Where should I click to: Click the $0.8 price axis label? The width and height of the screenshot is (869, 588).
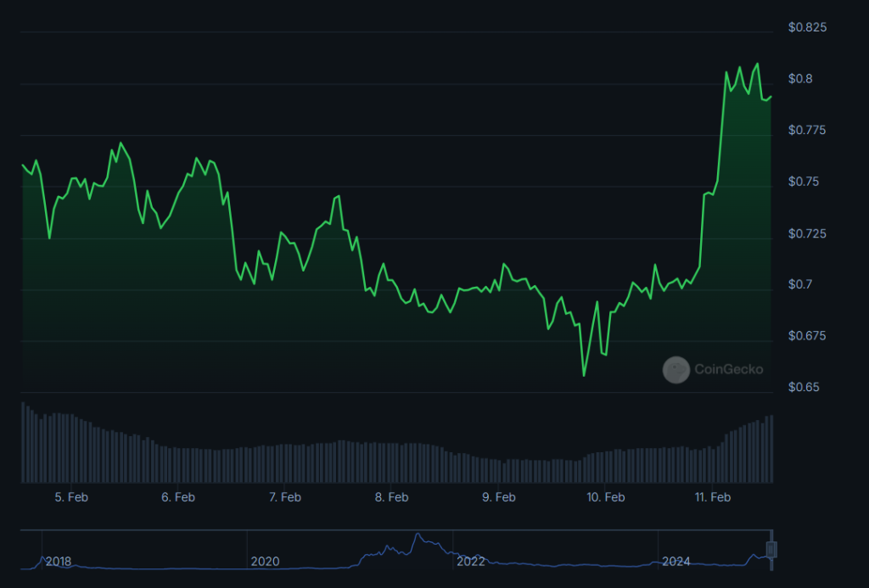[x=800, y=79]
